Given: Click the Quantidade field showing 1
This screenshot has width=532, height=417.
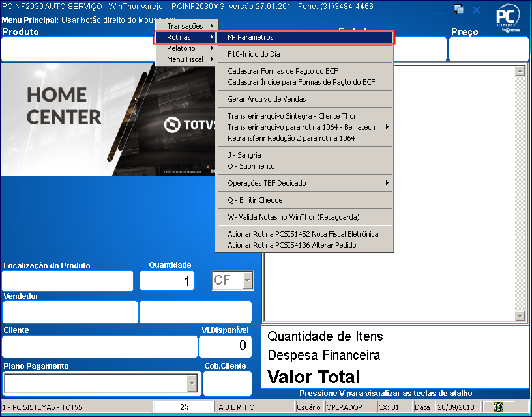Looking at the screenshot, I should coord(168,281).
